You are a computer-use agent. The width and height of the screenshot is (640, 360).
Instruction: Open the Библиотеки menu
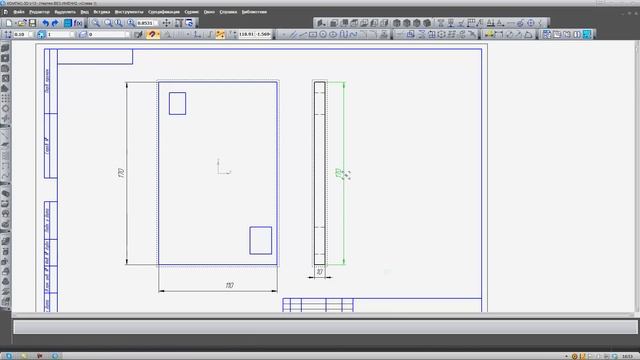[x=254, y=12]
